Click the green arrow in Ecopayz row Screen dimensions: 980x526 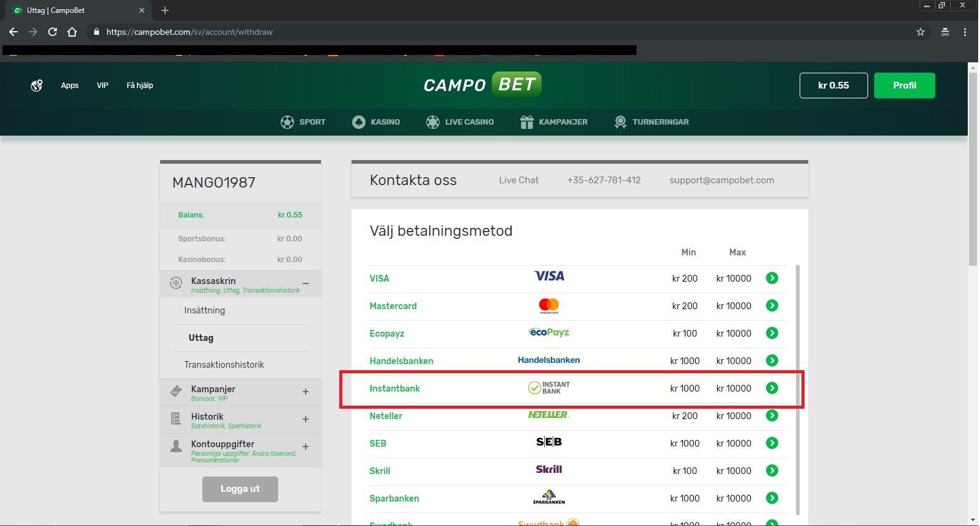coord(772,333)
